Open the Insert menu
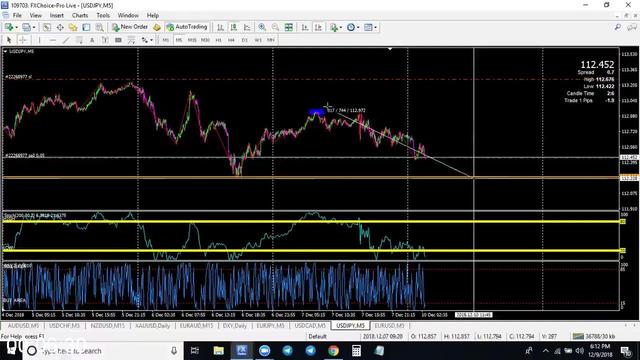 (57, 15)
